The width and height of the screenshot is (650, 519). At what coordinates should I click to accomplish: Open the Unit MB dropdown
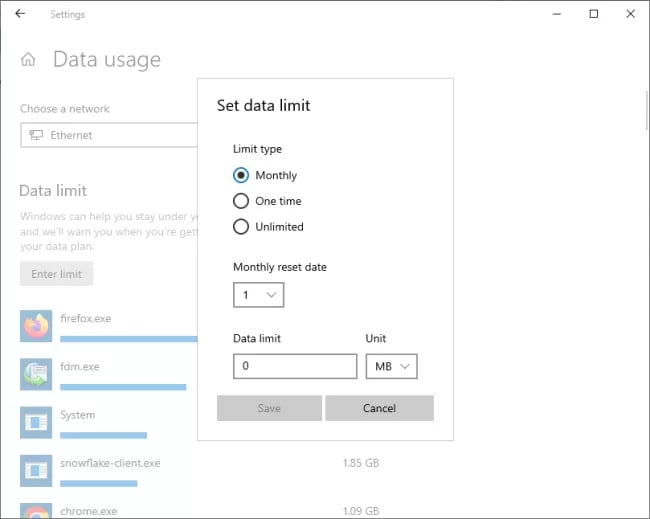(x=391, y=366)
